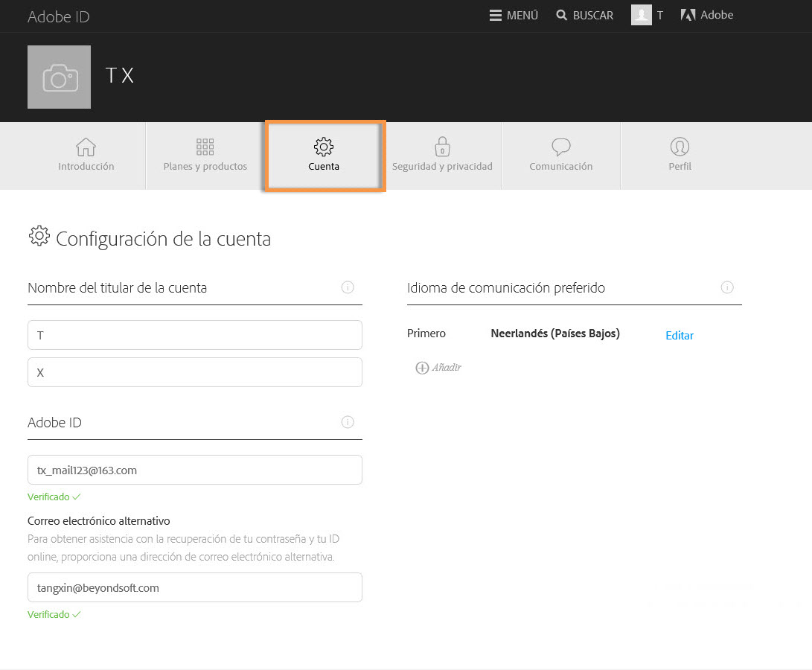Click the first name field containing T
Viewport: 812px width, 670px height.
pyautogui.click(x=195, y=335)
